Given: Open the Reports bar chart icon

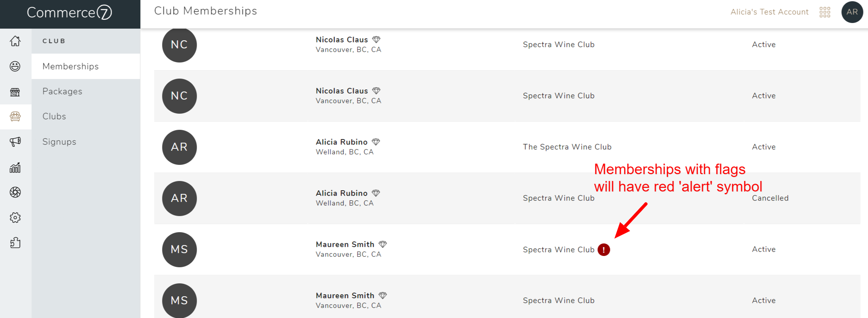Looking at the screenshot, I should point(15,167).
